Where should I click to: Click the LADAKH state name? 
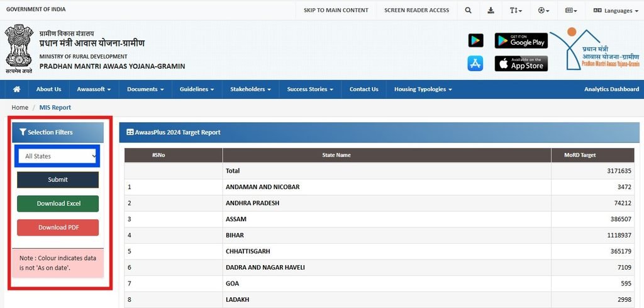tap(237, 299)
